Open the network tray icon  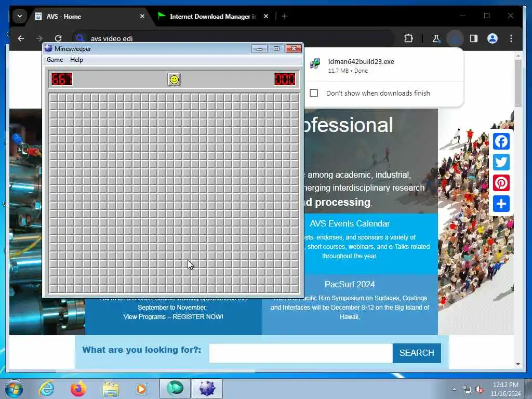tap(467, 390)
